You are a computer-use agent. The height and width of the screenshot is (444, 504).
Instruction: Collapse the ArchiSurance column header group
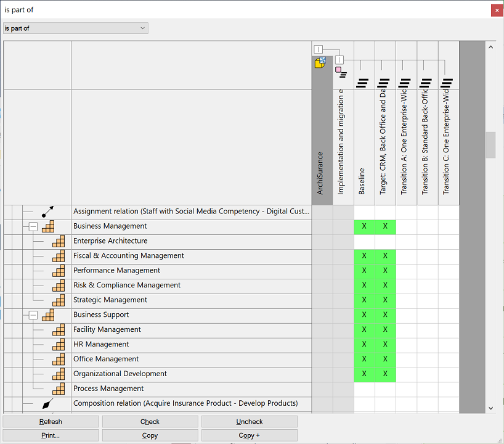tap(318, 49)
